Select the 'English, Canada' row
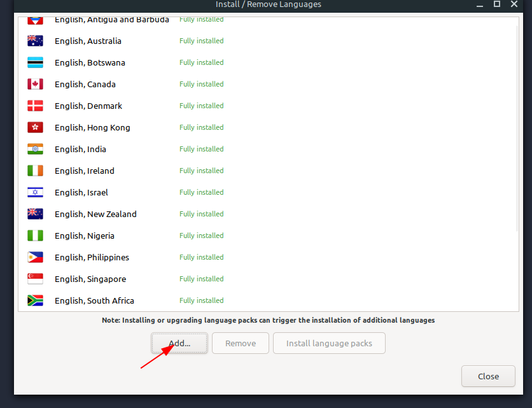The height and width of the screenshot is (408, 532). coord(267,84)
